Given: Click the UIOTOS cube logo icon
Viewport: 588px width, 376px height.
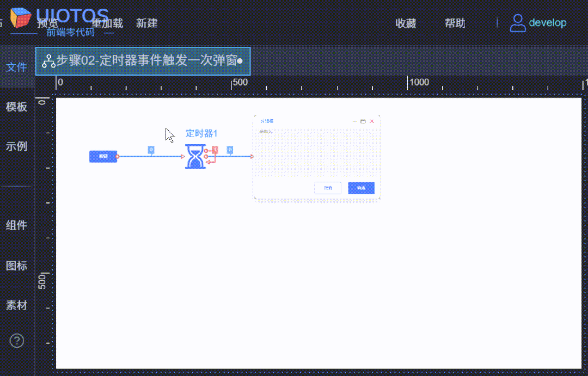Looking at the screenshot, I should [x=20, y=17].
